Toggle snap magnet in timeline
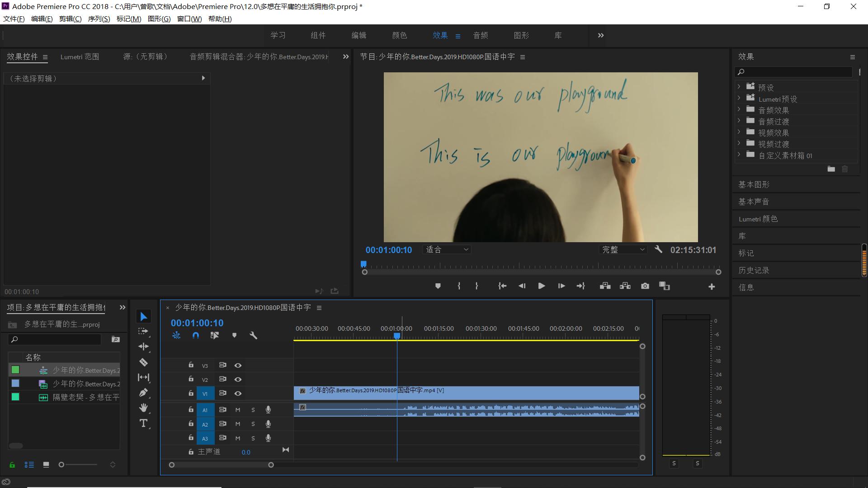The image size is (868, 488). point(195,335)
